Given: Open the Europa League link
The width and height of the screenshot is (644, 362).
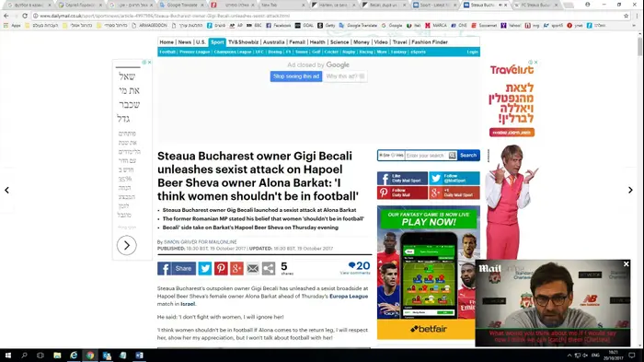Looking at the screenshot, I should [x=349, y=297].
